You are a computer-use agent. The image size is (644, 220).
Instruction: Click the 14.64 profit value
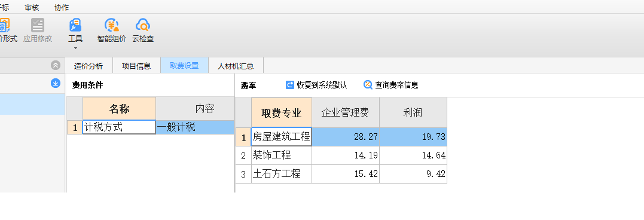click(x=413, y=155)
